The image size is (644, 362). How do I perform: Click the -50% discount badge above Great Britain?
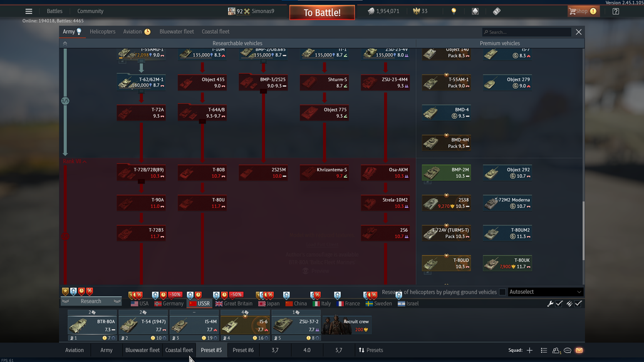pos(236,294)
